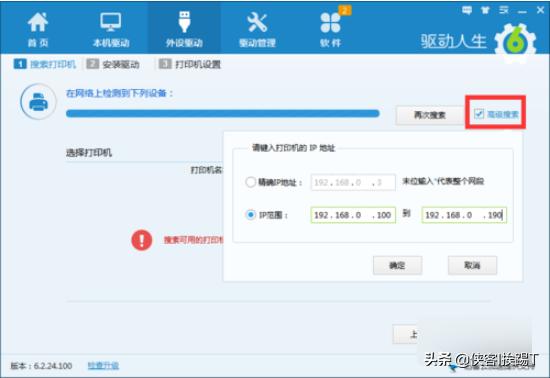Screen dimensions: 550x378
Task: Open the 检查升级 link
Action: click(x=103, y=365)
